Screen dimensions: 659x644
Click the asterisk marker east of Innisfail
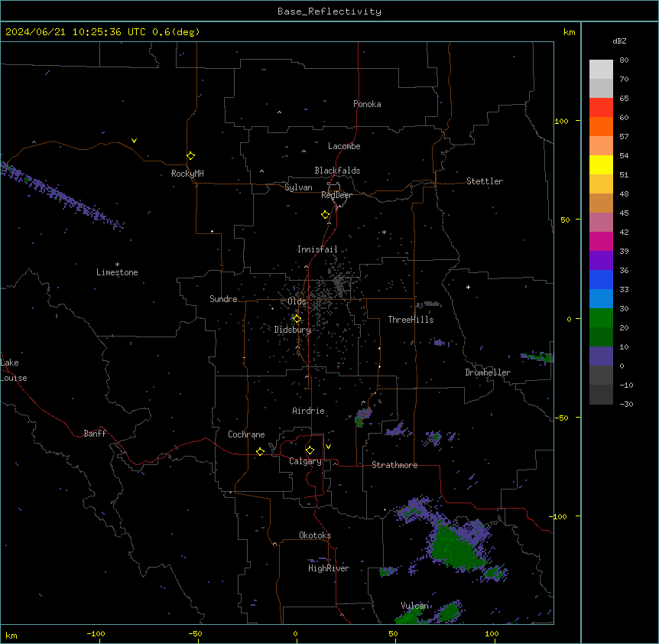(384, 232)
